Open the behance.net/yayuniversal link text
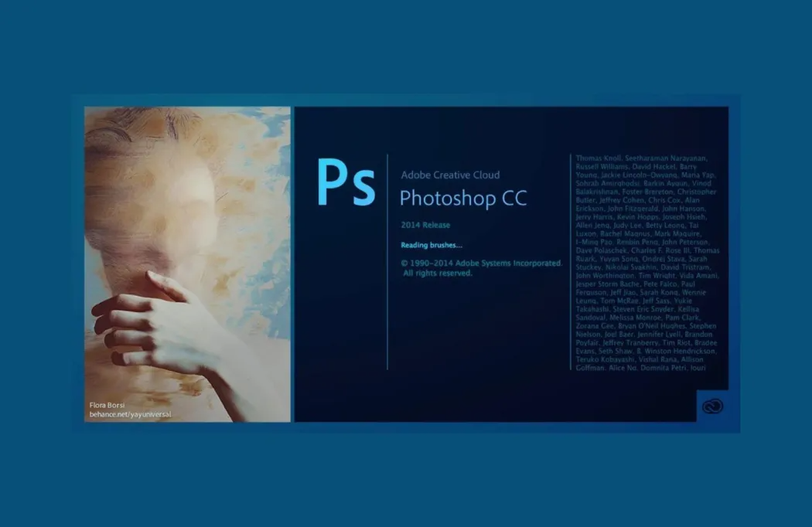The image size is (812, 527). pyautogui.click(x=130, y=414)
